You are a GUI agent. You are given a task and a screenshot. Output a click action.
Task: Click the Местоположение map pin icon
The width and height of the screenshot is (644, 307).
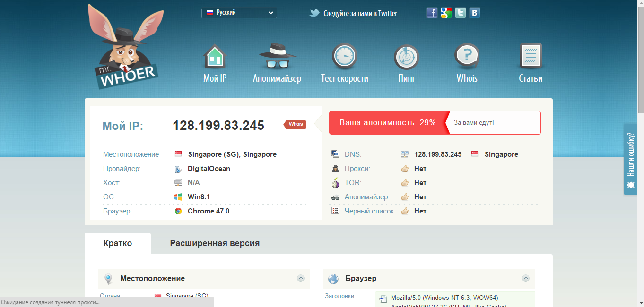[x=109, y=279]
